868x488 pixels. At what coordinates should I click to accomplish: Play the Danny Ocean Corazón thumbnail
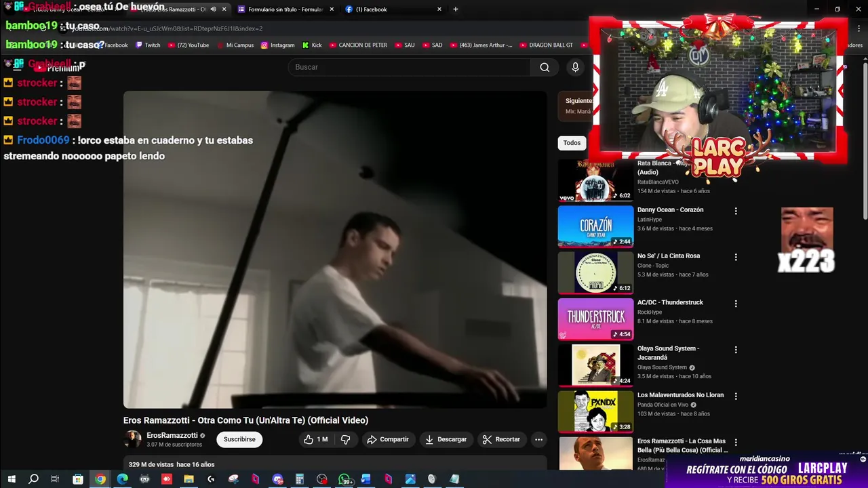click(595, 226)
